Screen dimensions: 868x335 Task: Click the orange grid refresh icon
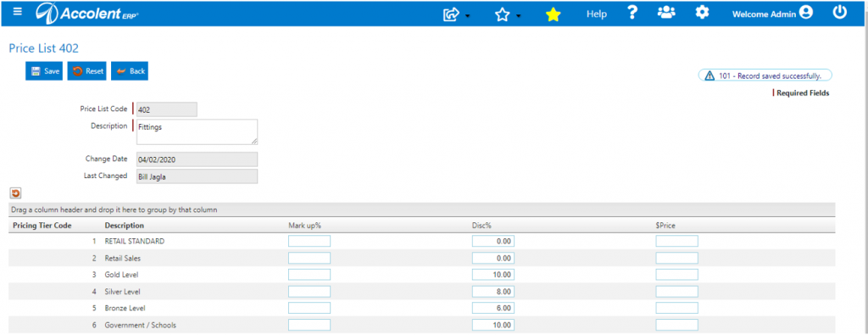point(15,193)
